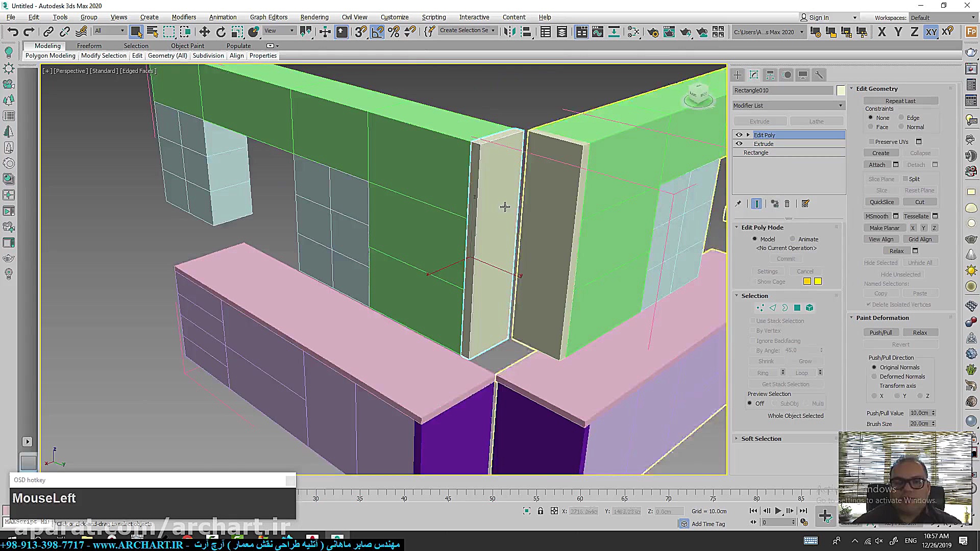The image size is (980, 551).
Task: Switch to the Freeform ribbon tab
Action: point(89,46)
